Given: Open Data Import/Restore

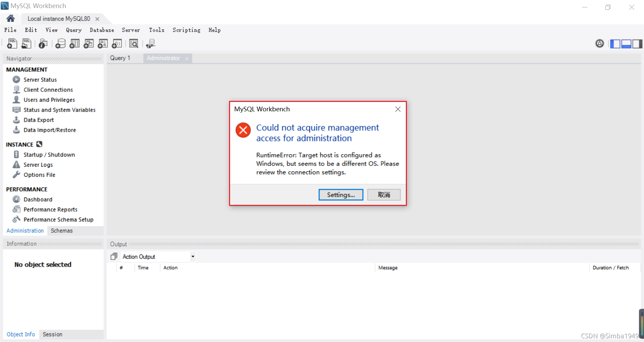Looking at the screenshot, I should click(x=50, y=130).
